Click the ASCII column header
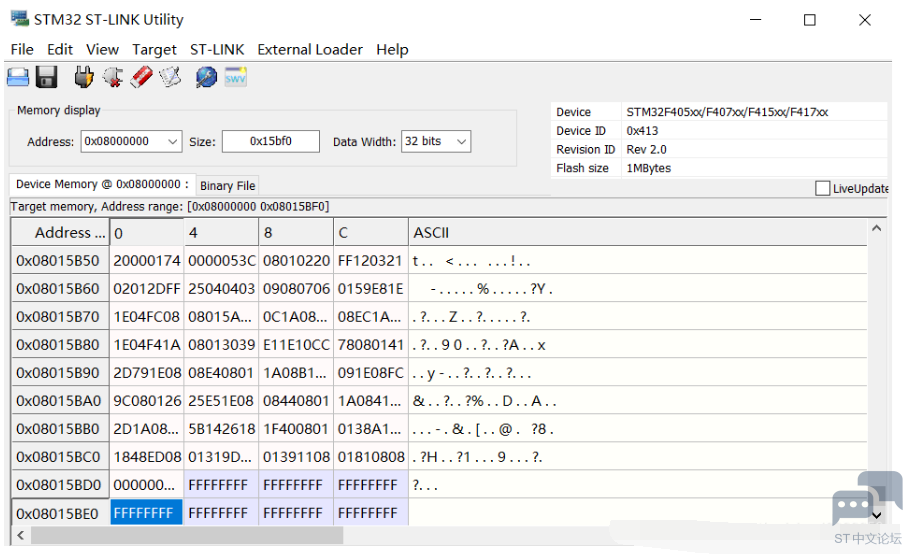The image size is (911, 554). click(638, 233)
